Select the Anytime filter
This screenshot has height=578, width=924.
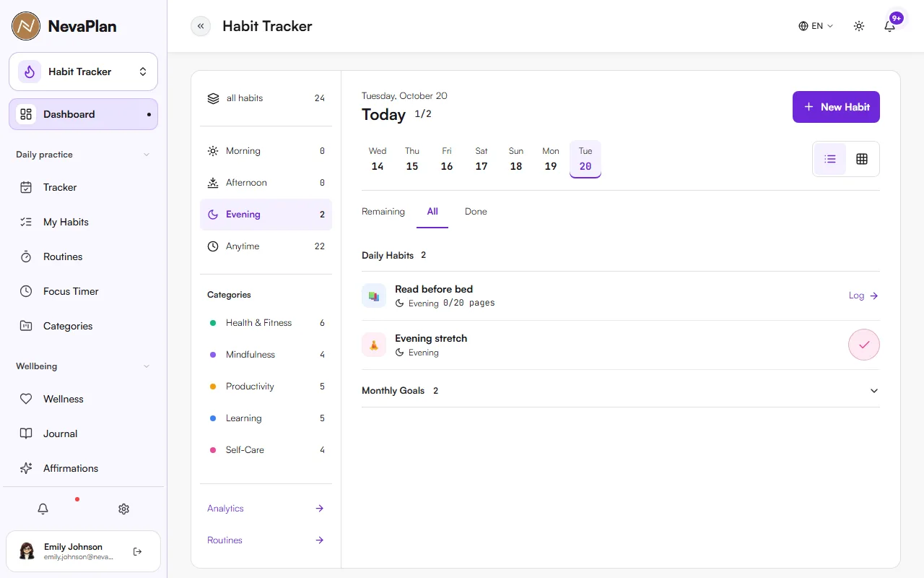[x=266, y=246]
